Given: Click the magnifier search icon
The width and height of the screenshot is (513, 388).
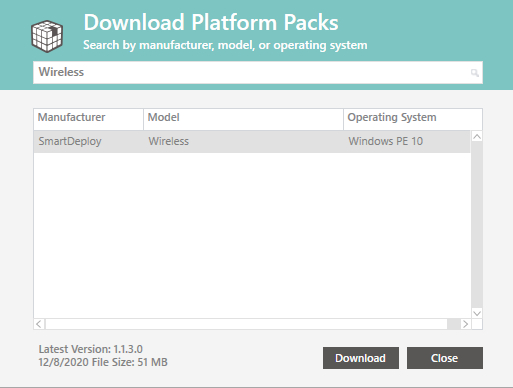Looking at the screenshot, I should click(475, 73).
